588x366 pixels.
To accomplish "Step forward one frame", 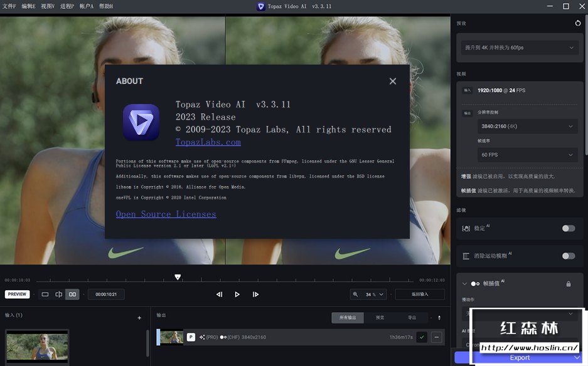I will [x=255, y=295].
